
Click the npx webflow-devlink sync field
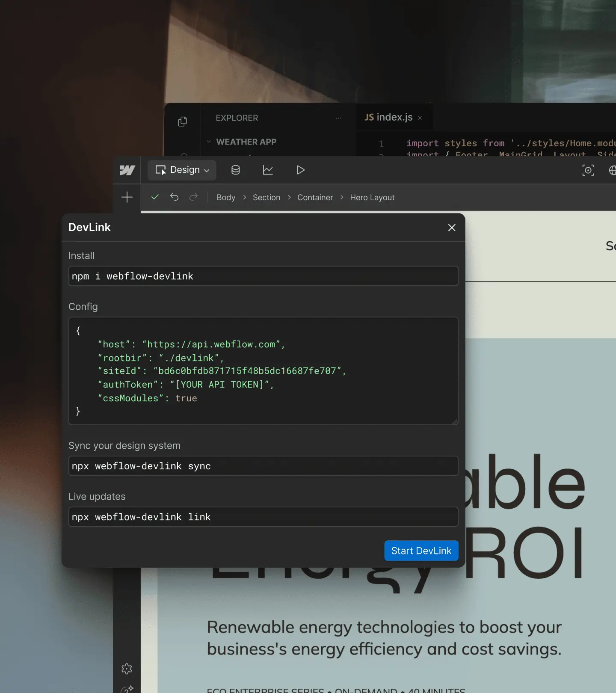pos(263,466)
